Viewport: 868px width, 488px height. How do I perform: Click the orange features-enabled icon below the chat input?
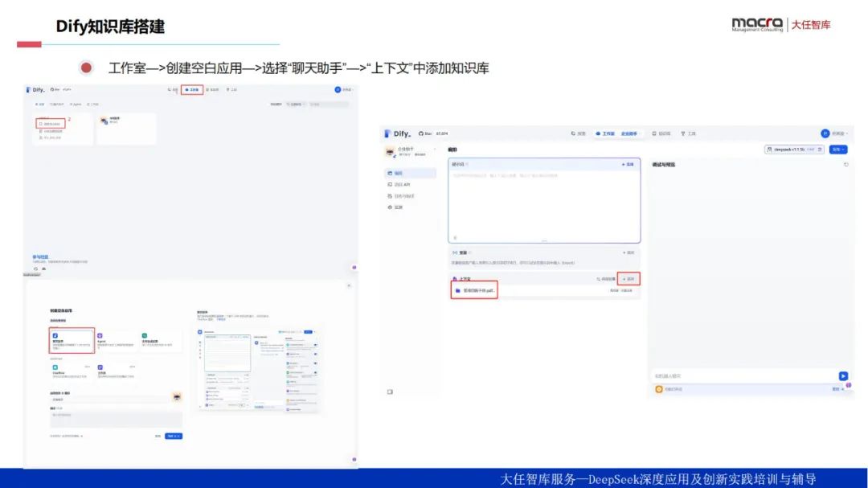pos(659,389)
